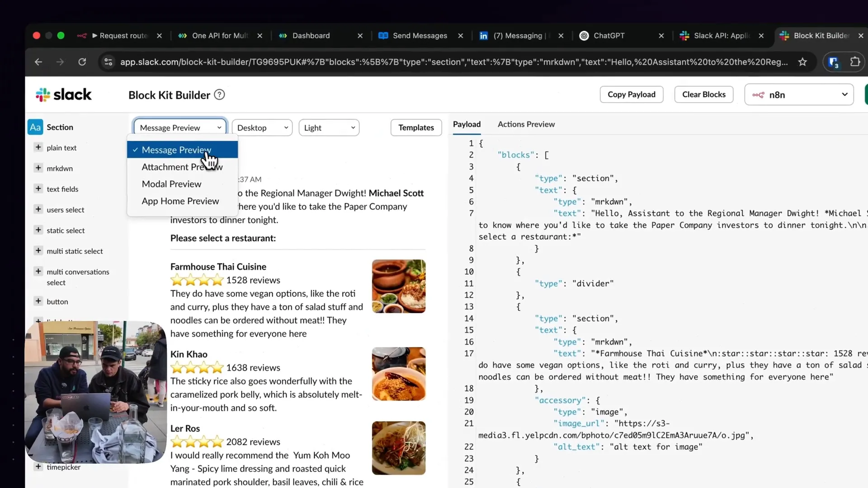Bookmark page with star icon
The width and height of the screenshot is (868, 488).
[802, 62]
